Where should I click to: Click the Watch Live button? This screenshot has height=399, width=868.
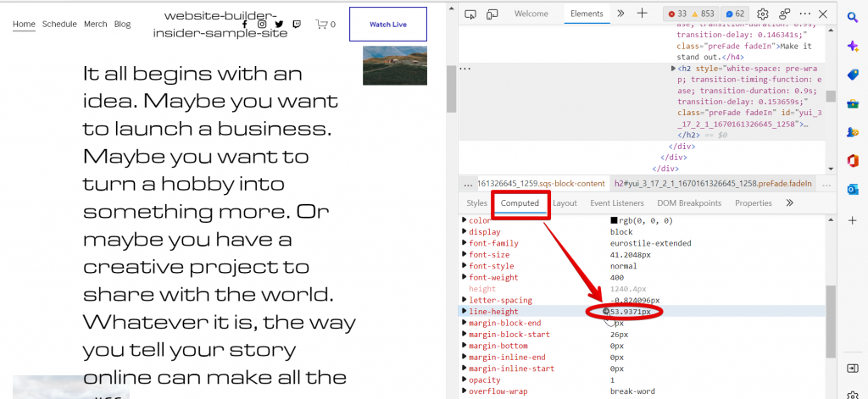point(387,25)
